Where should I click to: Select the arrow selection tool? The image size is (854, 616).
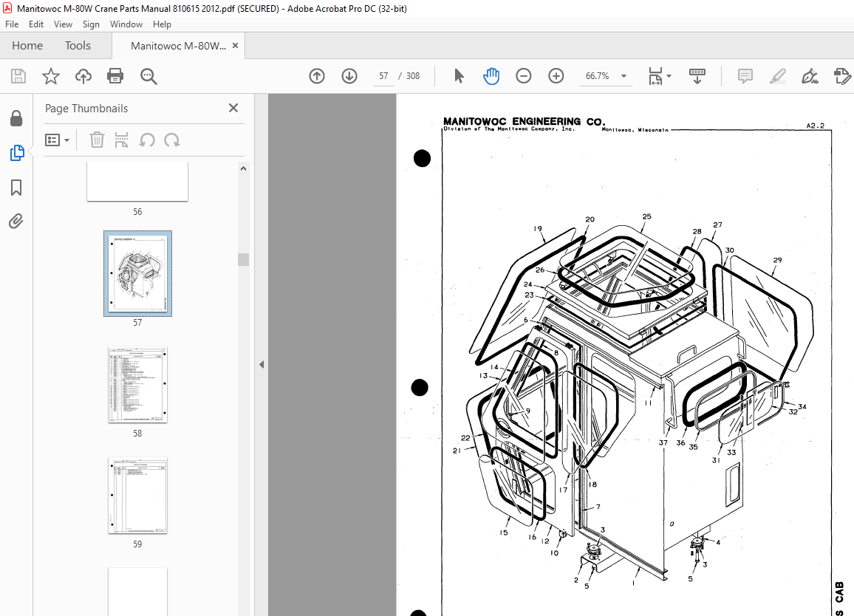[459, 76]
